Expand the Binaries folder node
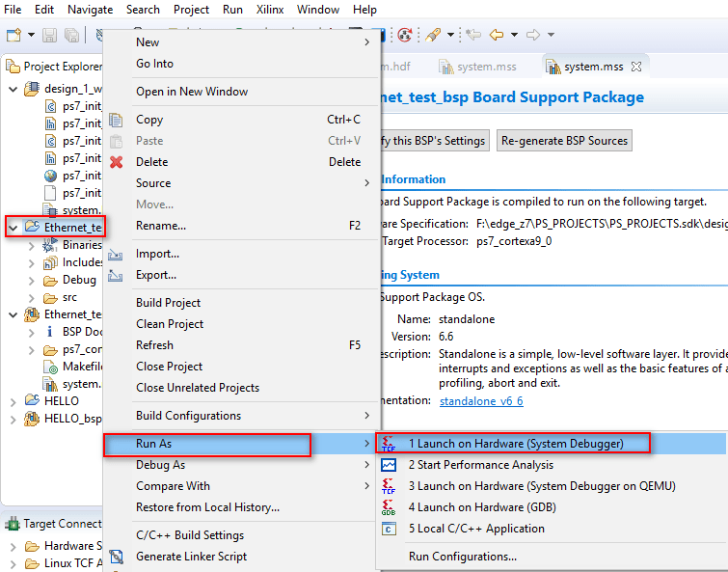The width and height of the screenshot is (728, 572). coord(32,245)
